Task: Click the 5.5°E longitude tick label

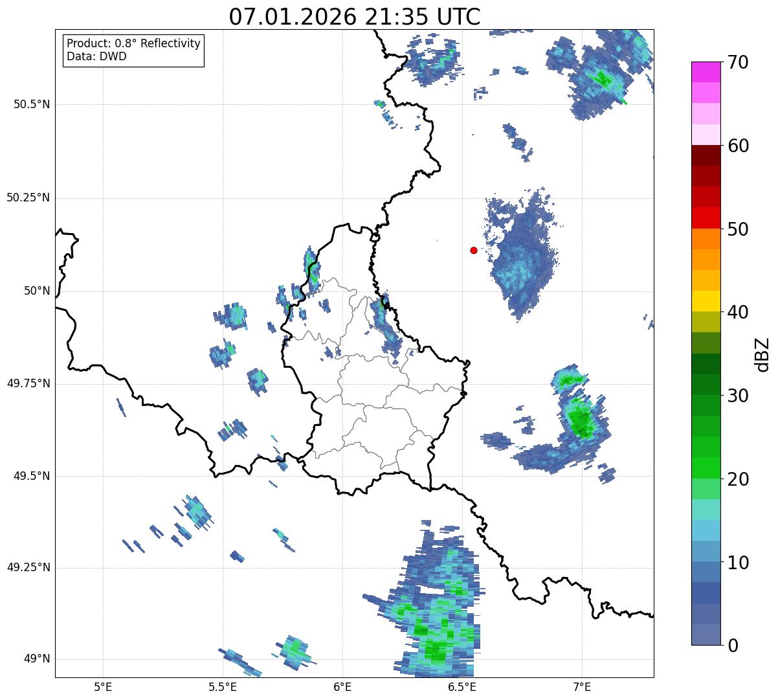Action: [x=223, y=686]
